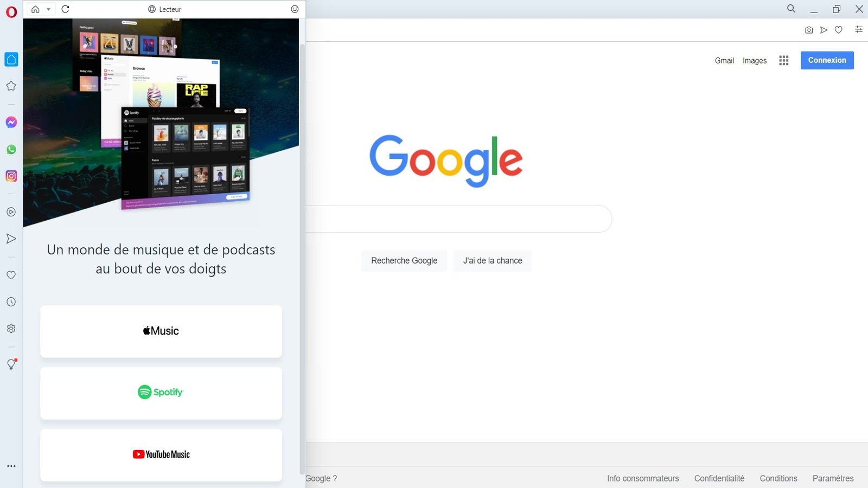
Task: Click the blue Connexion button
Action: 827,60
